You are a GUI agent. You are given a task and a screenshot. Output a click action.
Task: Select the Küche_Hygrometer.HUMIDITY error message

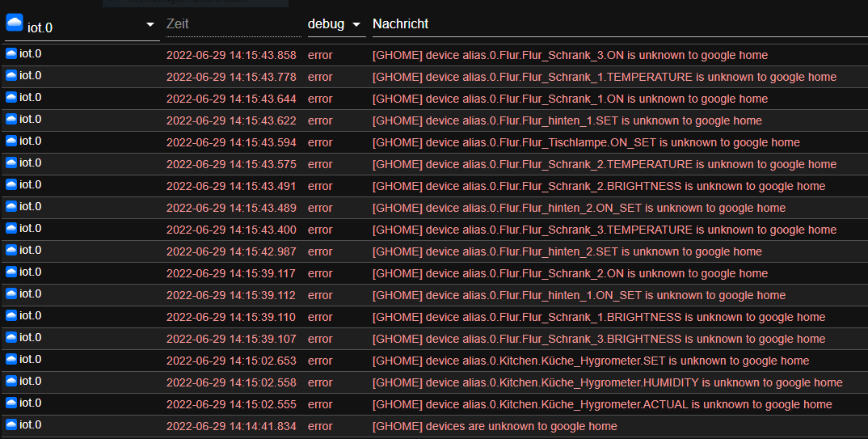pyautogui.click(x=607, y=382)
